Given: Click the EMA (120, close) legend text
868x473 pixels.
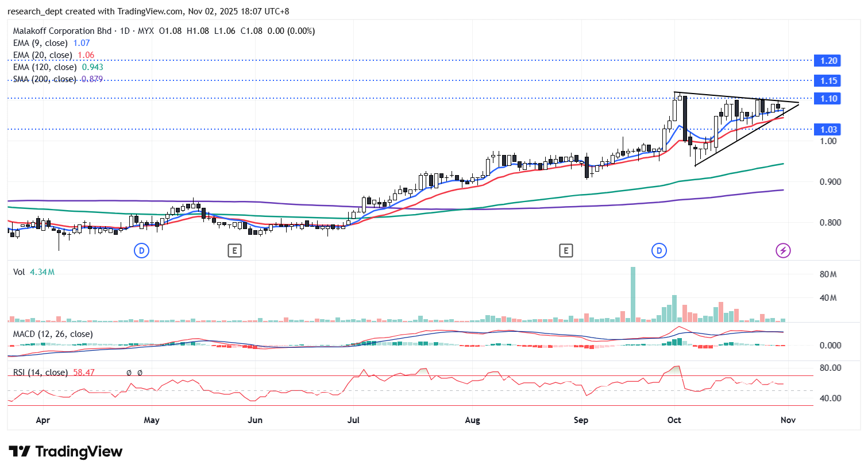Looking at the screenshot, I should (45, 67).
